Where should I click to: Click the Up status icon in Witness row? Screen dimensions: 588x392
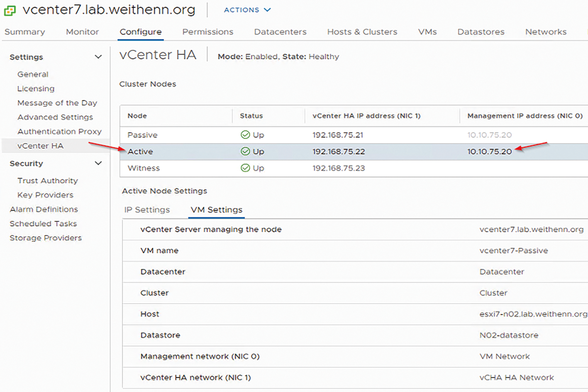245,168
